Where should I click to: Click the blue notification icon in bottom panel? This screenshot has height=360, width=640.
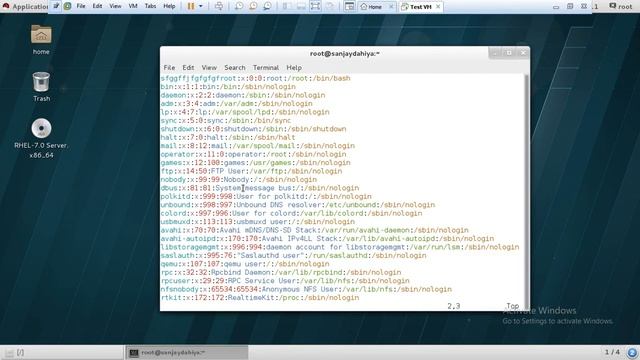[x=632, y=352]
